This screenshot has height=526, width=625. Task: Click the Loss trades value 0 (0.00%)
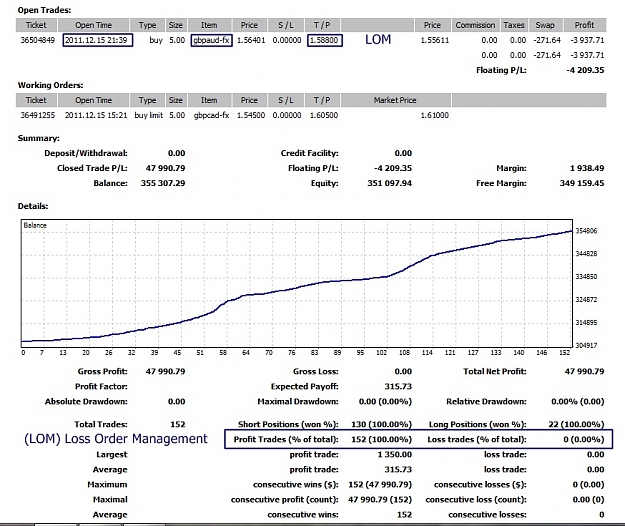584,440
